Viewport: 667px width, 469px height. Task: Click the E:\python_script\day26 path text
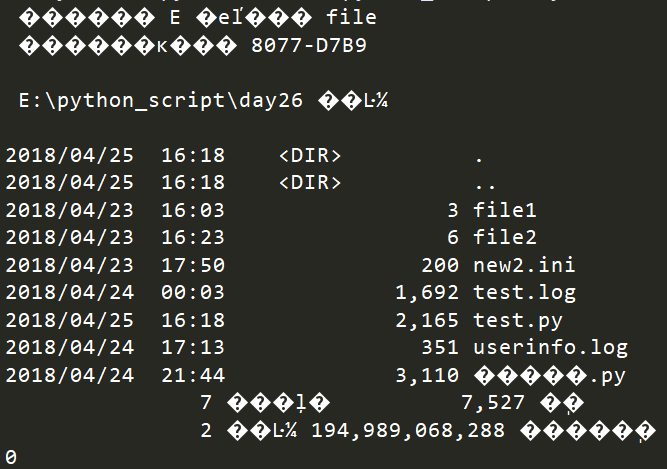pos(161,101)
